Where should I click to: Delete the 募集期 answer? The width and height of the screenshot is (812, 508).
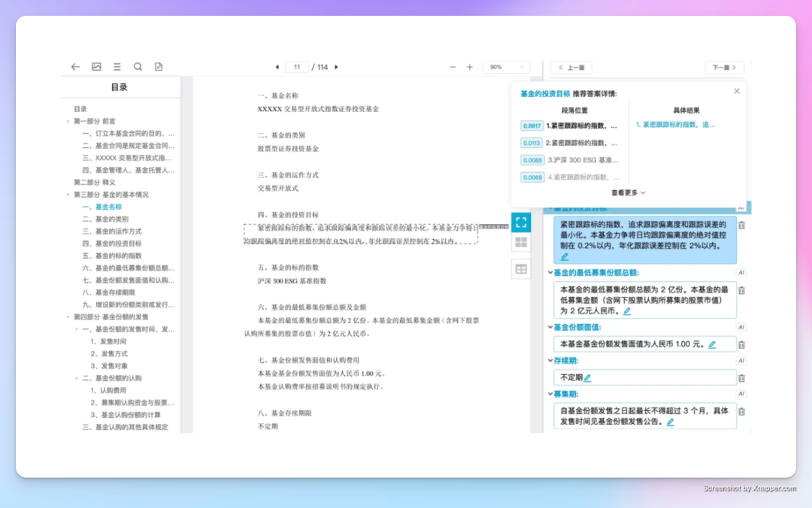pyautogui.click(x=741, y=412)
